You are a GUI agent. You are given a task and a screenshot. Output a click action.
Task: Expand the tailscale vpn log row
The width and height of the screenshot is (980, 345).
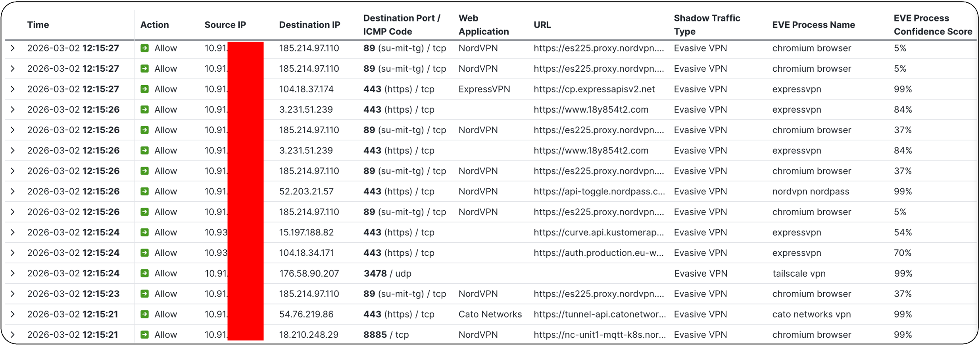(x=13, y=273)
